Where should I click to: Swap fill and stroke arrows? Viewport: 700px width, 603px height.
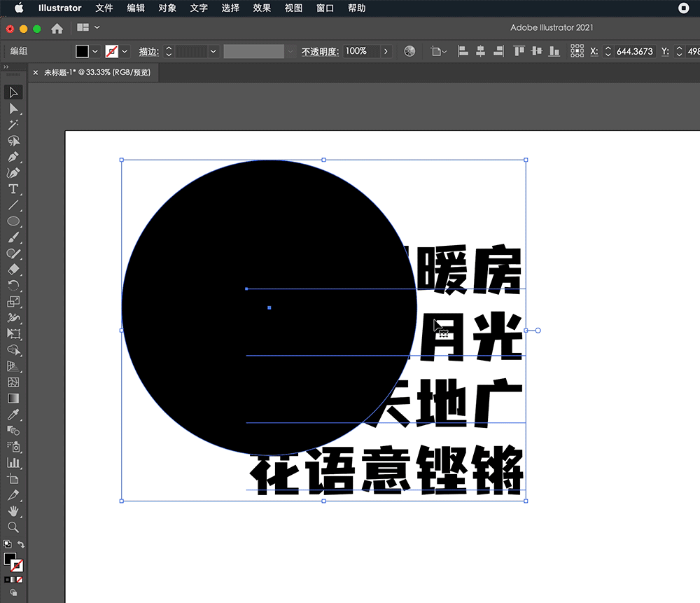[21, 544]
